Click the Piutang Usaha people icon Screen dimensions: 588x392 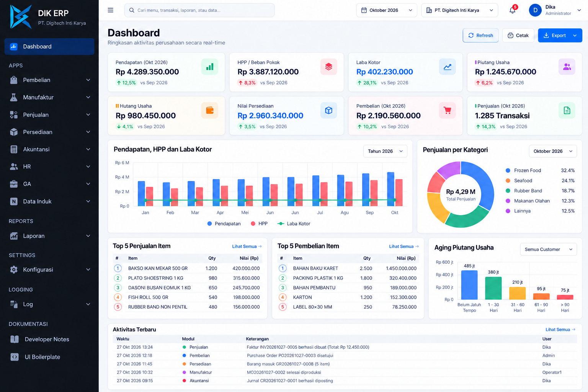(x=567, y=67)
